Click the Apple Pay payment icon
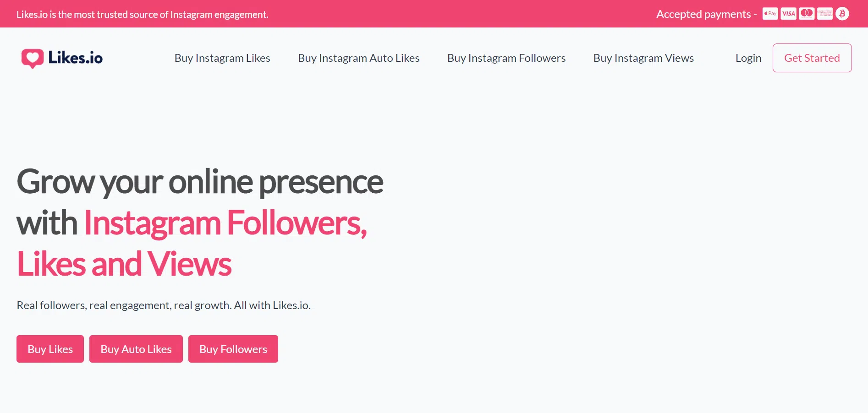Screen dimensions: 868x413 tap(770, 14)
